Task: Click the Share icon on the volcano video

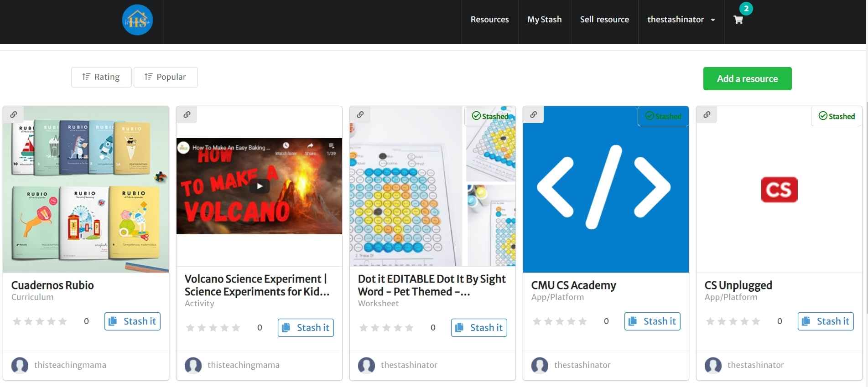Action: 310,149
